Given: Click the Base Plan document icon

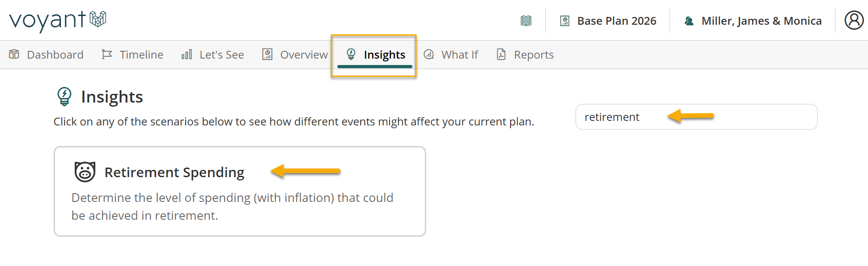Looking at the screenshot, I should [x=565, y=21].
